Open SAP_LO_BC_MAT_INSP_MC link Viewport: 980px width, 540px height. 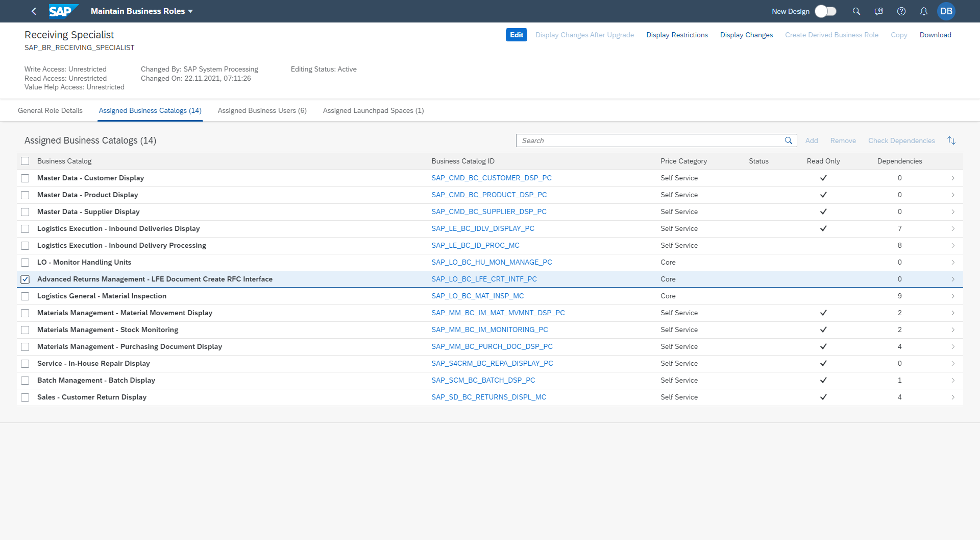click(x=478, y=296)
